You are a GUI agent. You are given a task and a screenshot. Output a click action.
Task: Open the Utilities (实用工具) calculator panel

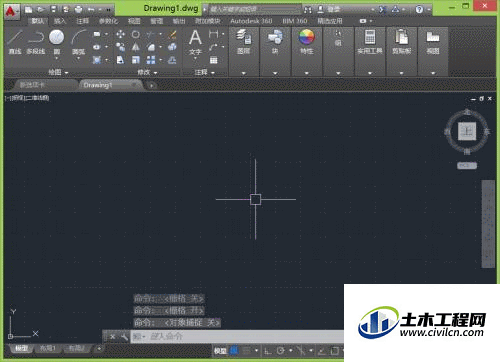click(370, 42)
